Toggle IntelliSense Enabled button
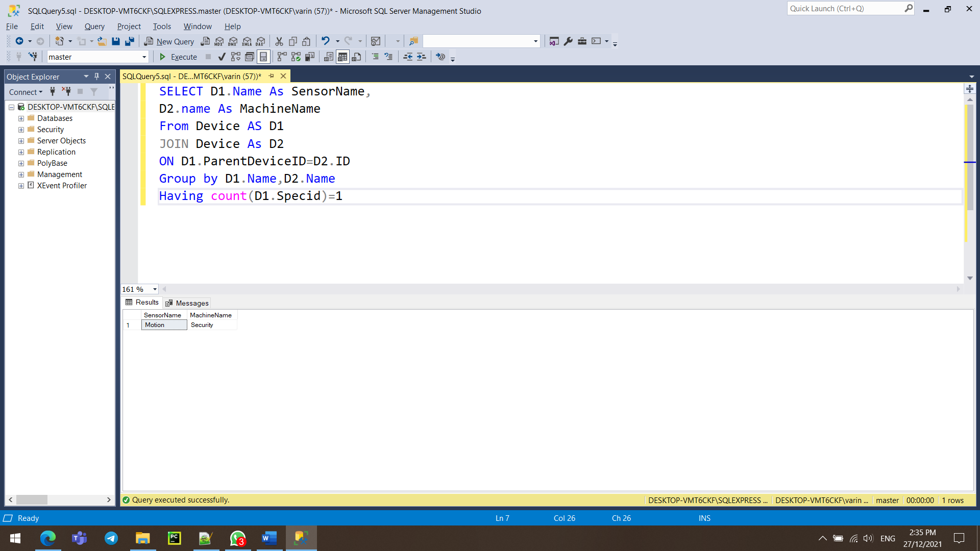This screenshot has width=980, height=551. pos(263,57)
